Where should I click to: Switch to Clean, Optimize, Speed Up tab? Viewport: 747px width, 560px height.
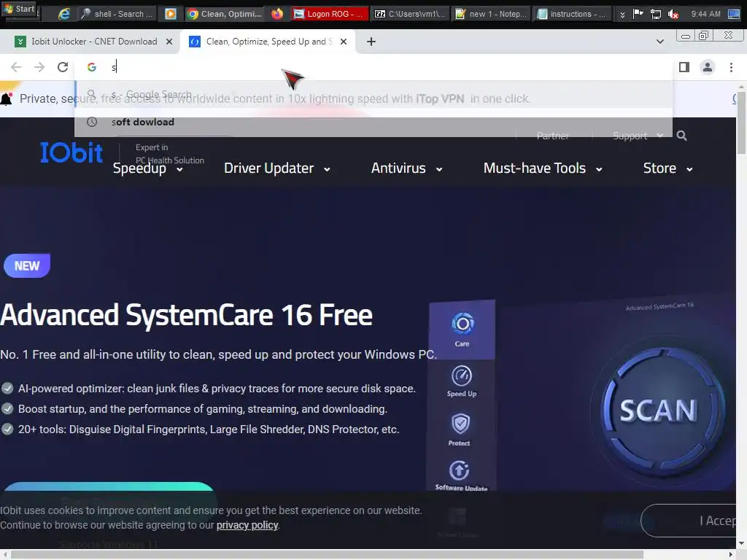(x=267, y=42)
